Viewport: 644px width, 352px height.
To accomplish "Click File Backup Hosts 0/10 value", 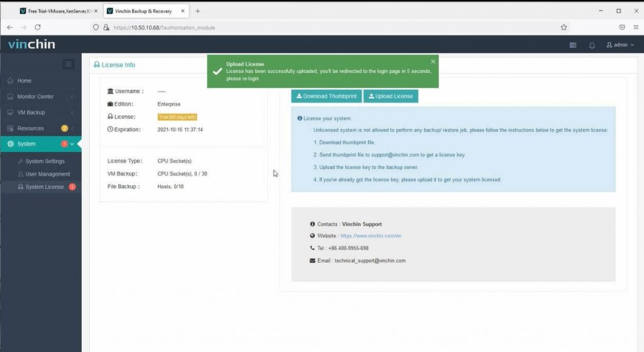I will [170, 186].
